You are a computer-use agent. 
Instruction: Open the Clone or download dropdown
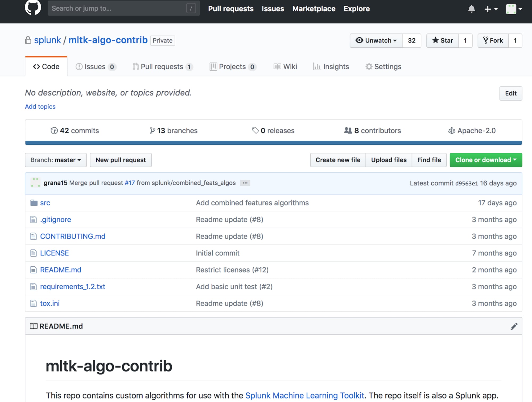point(486,160)
